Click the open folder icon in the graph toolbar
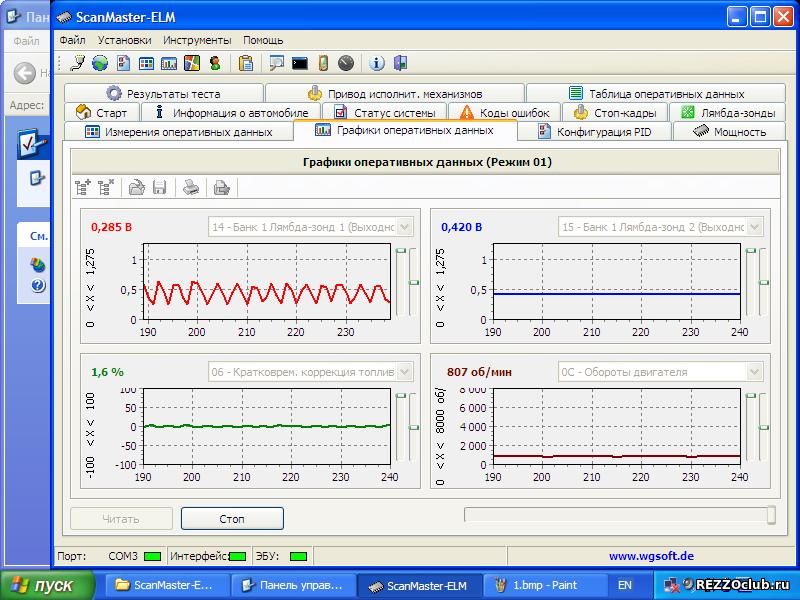The image size is (800, 600). [x=136, y=188]
